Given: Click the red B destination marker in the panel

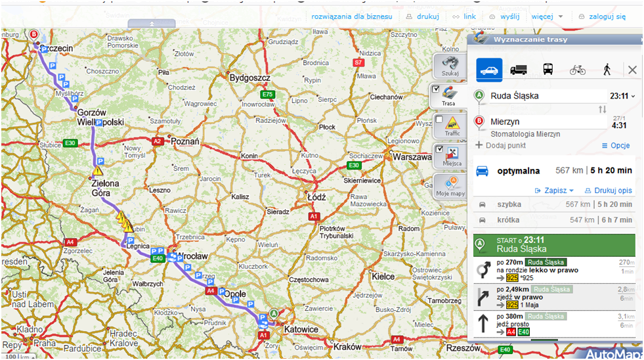Looking at the screenshot, I should pyautogui.click(x=479, y=122).
